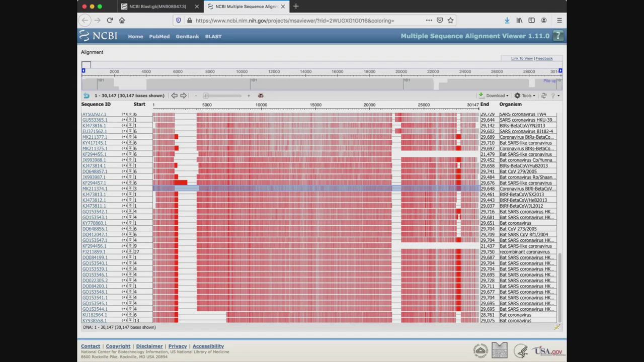Click the Firefox bookmark star icon
Screen dimensions: 644x362
pos(450,21)
